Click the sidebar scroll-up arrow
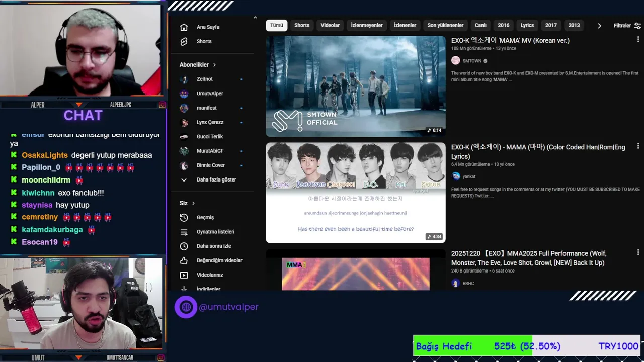This screenshot has height=362, width=644. pyautogui.click(x=255, y=18)
